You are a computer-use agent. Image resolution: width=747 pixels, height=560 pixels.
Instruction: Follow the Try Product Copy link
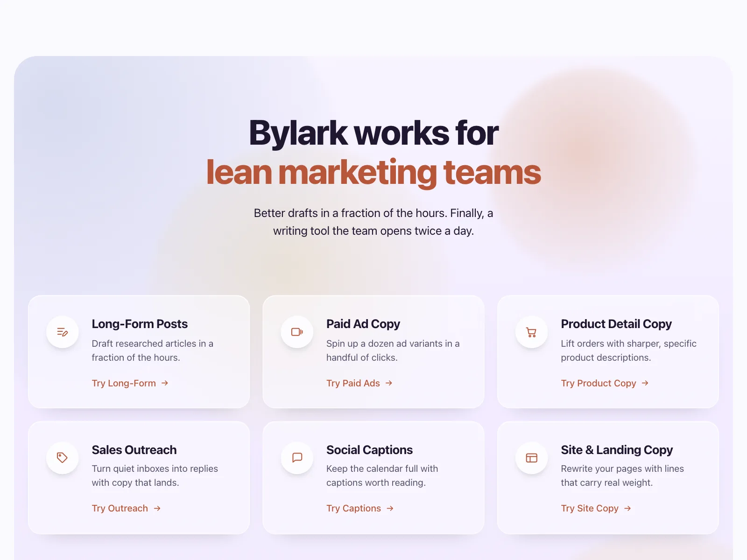(x=605, y=383)
